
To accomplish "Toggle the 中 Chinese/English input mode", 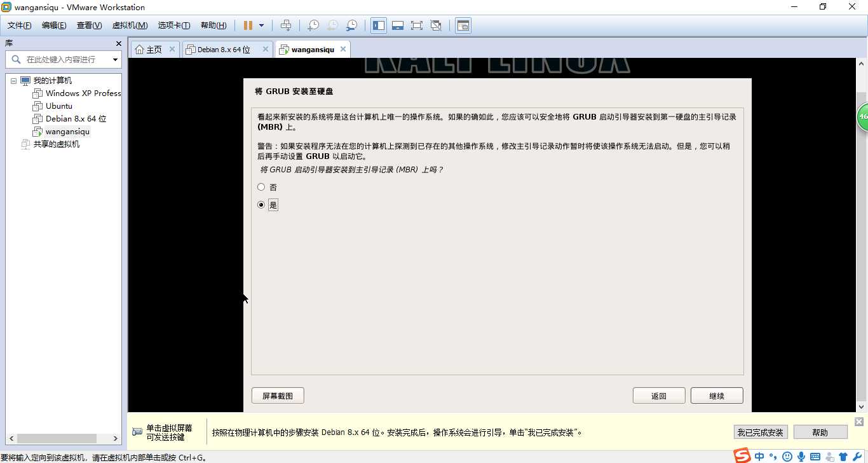I will (759, 456).
